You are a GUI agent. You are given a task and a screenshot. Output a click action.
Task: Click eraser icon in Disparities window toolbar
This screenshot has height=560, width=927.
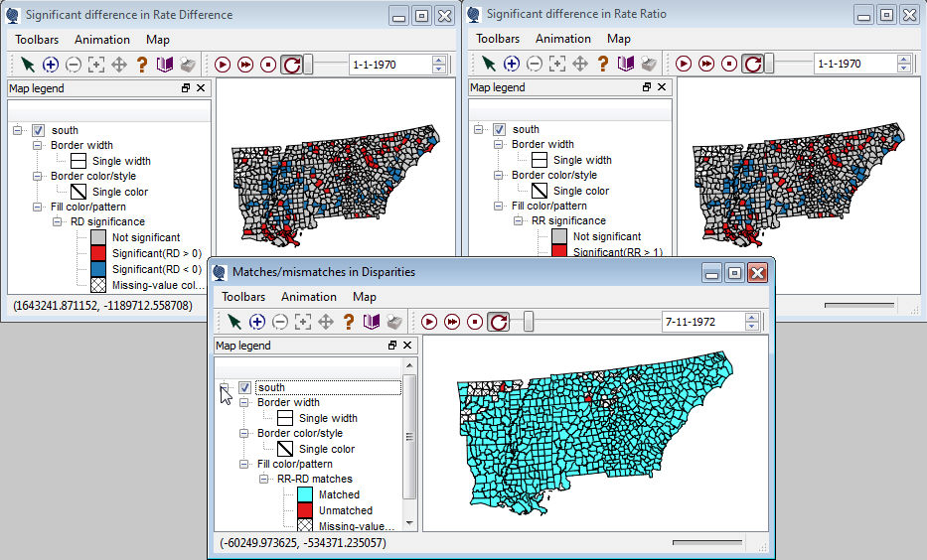pyautogui.click(x=394, y=322)
